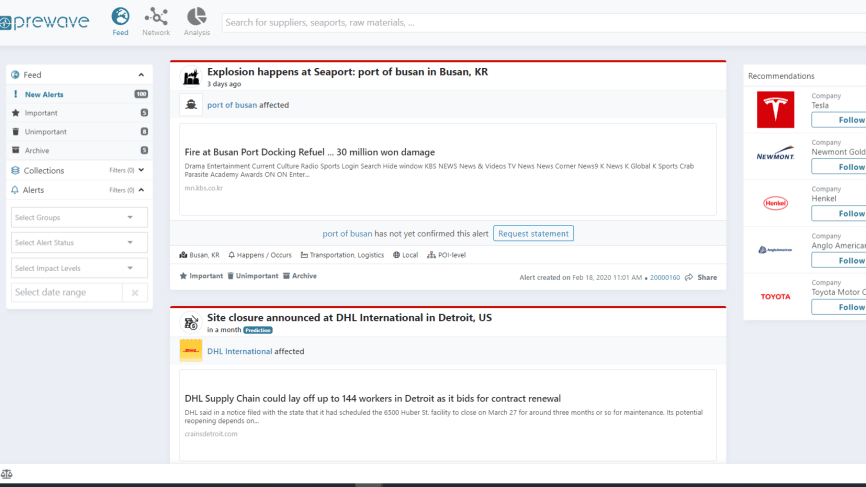
Task: Click the Busan, KR location tag
Action: point(199,255)
